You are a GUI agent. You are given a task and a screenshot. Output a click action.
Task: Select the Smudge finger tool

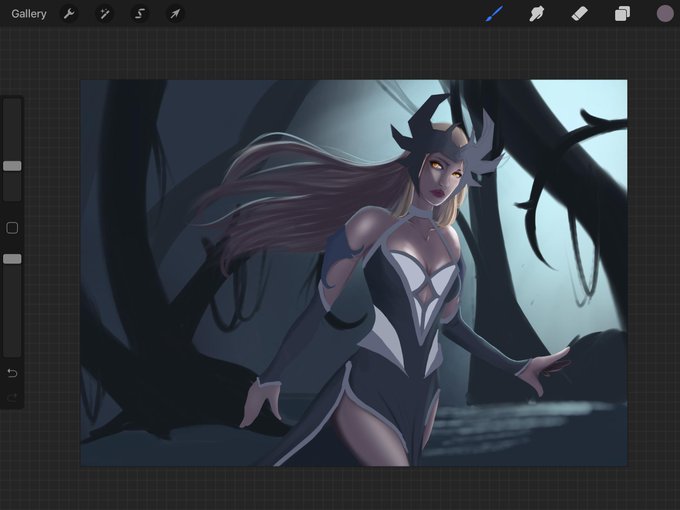[537, 14]
